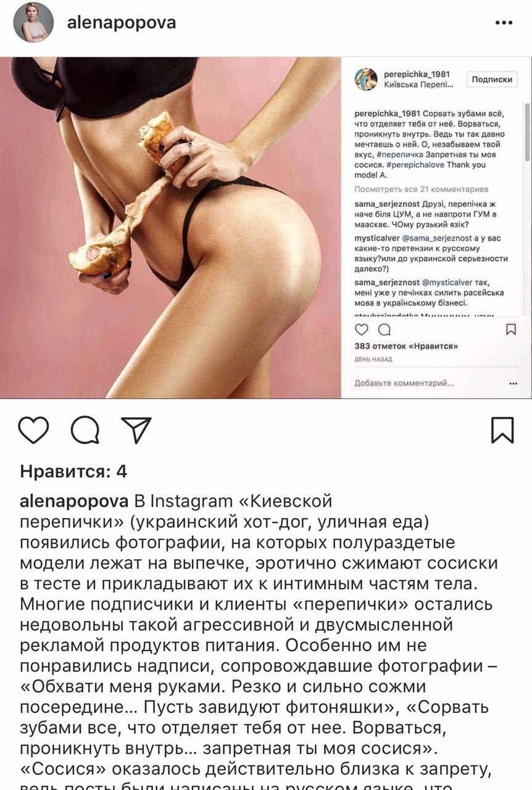Tap the small heart icon in the embedded post
Viewport: 532px width, 790px height.
click(362, 330)
